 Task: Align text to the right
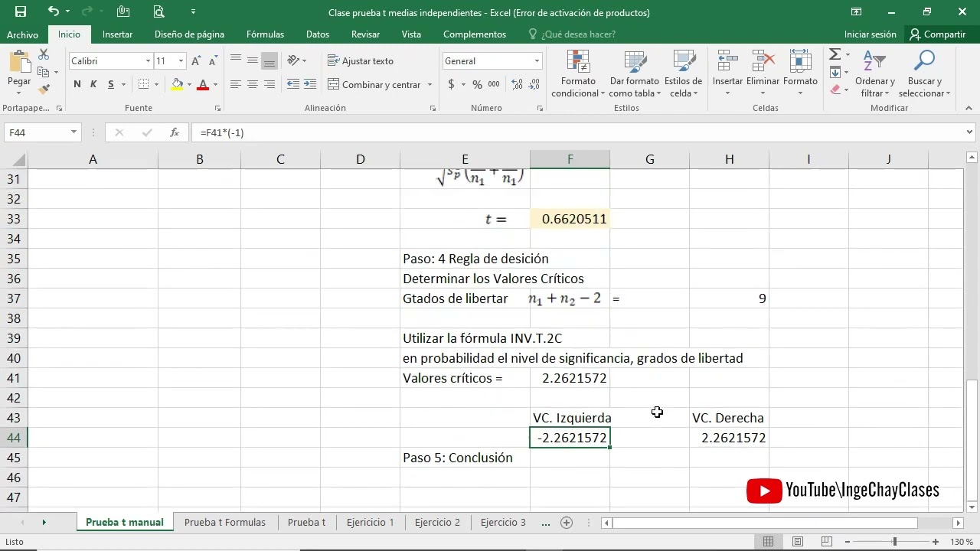[x=269, y=84]
